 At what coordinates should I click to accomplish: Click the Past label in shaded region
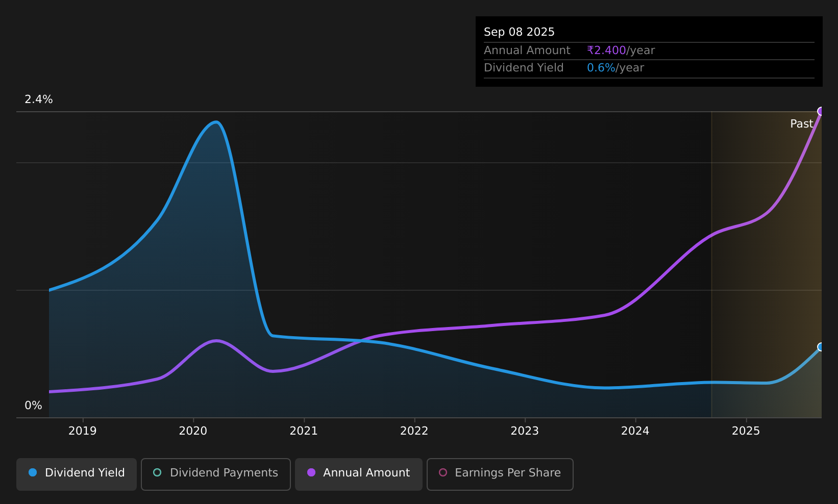tap(802, 124)
